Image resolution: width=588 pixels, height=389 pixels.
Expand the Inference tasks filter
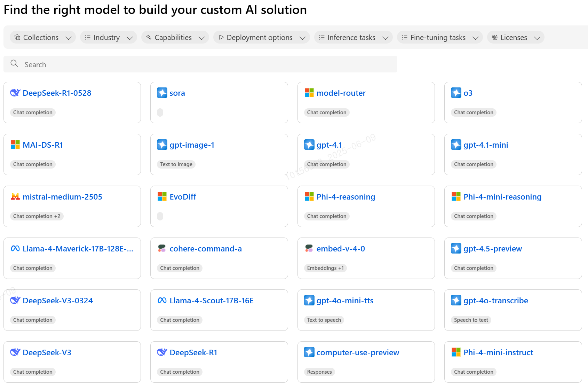353,37
